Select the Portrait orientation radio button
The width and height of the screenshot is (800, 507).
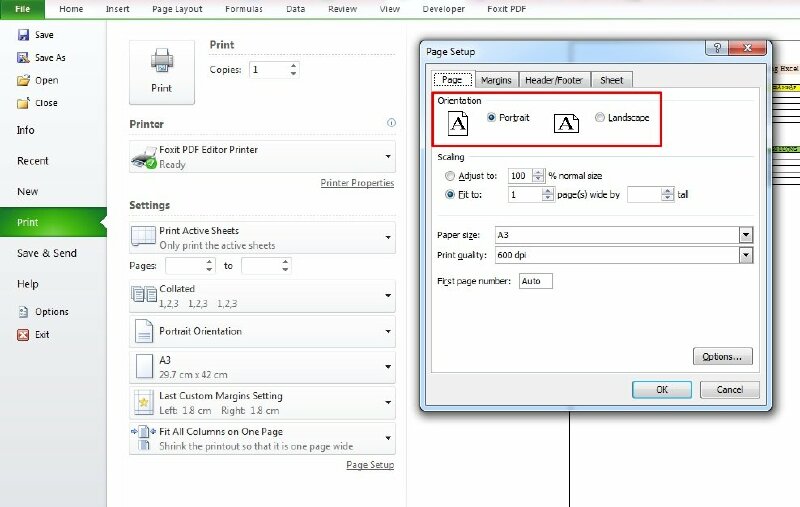491,118
